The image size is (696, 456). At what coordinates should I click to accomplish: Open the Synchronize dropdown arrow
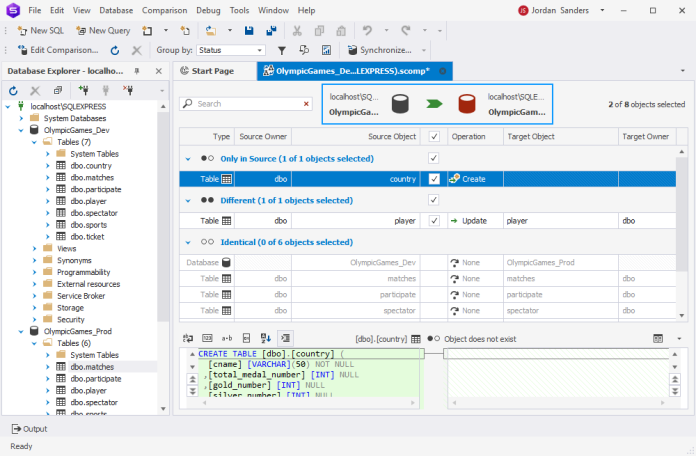pos(424,50)
